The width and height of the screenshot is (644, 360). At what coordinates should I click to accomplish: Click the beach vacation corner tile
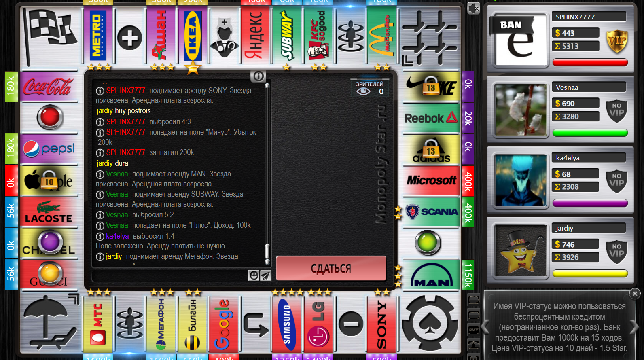click(x=50, y=323)
